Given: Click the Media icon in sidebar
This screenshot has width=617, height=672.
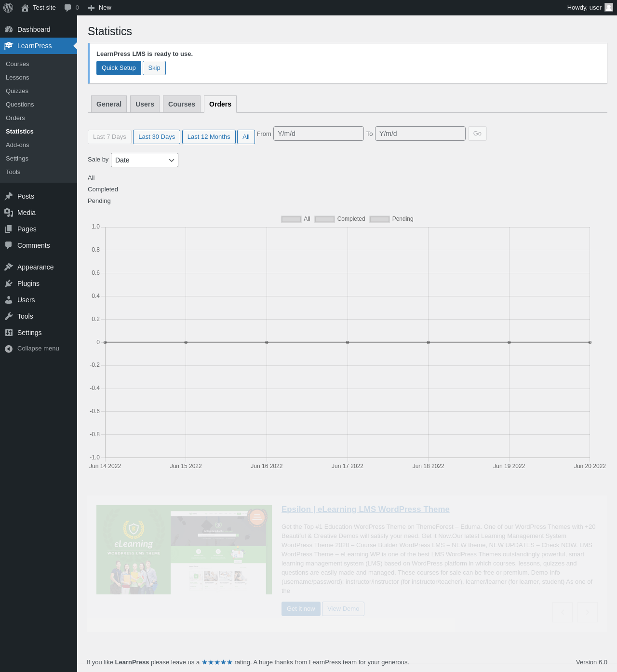Looking at the screenshot, I should point(9,213).
